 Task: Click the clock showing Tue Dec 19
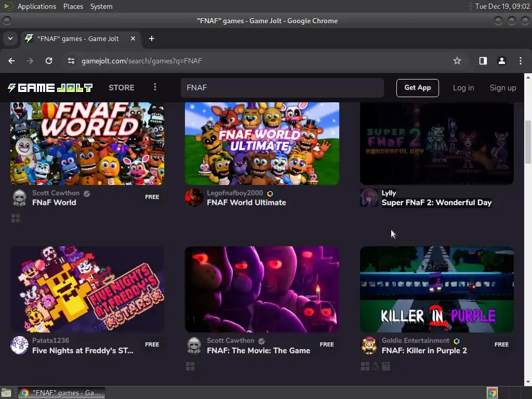tap(502, 6)
